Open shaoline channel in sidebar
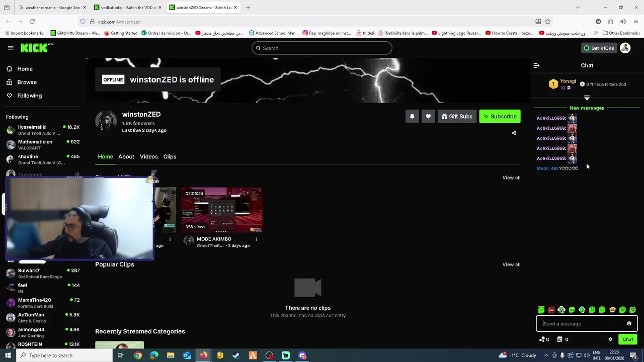The image size is (644, 362). click(43, 159)
